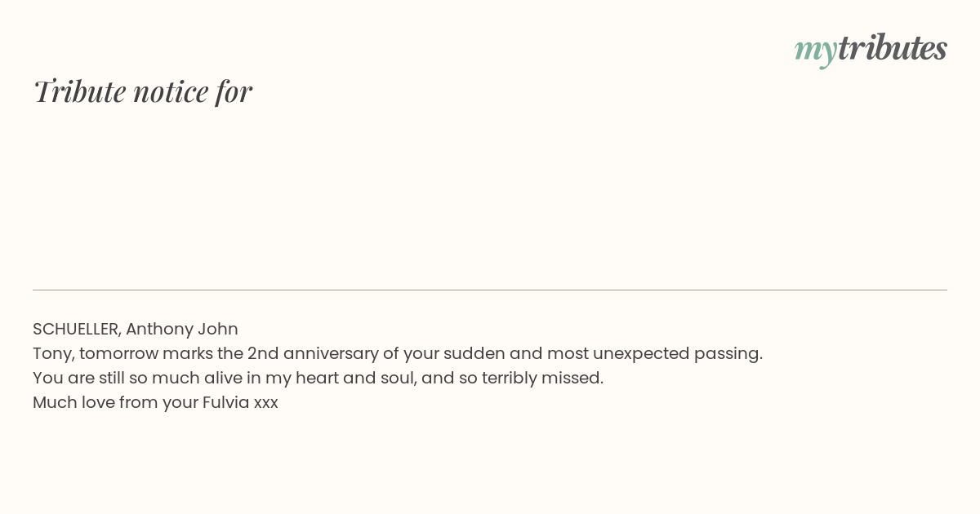The width and height of the screenshot is (980, 514).
Task: Click the green "my" in the logo
Action: click(x=815, y=51)
